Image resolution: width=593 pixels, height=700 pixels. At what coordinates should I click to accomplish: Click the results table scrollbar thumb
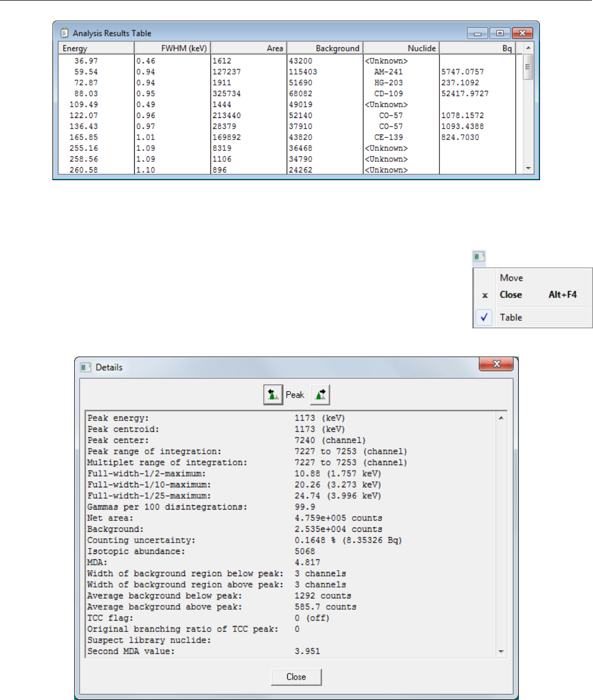(x=529, y=67)
